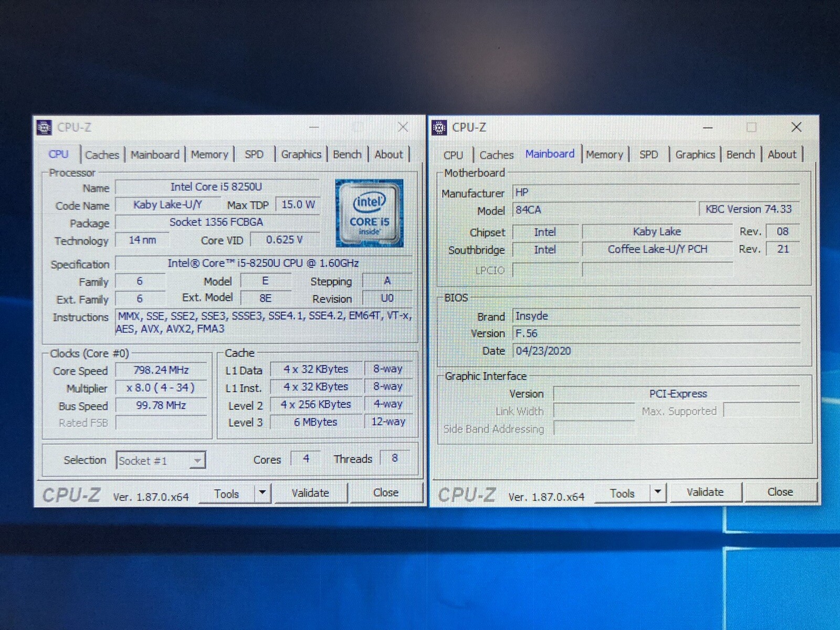This screenshot has width=840, height=630.
Task: Expand the Tools dropdown arrow in the Motherboard window
Action: click(657, 492)
